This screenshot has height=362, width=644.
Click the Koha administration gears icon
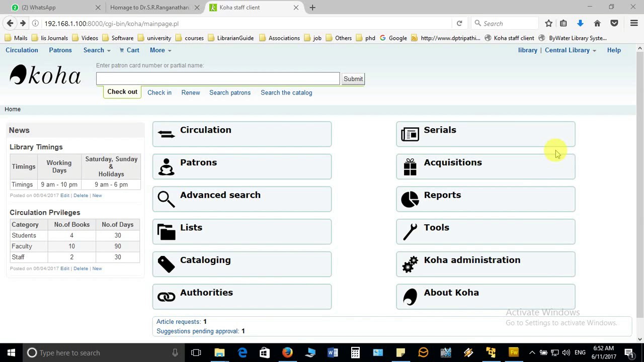(x=410, y=264)
